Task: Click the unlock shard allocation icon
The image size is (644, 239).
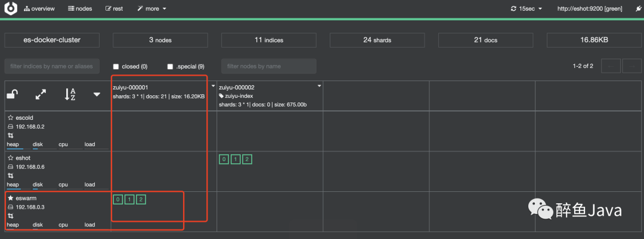Action: click(13, 95)
